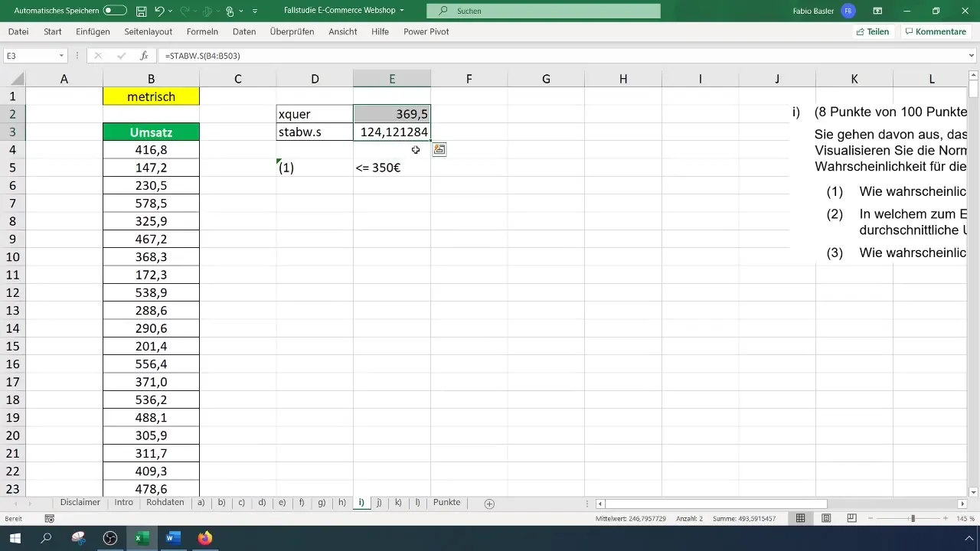The image size is (980, 551).
Task: Switch to Normal view icon
Action: (800, 518)
